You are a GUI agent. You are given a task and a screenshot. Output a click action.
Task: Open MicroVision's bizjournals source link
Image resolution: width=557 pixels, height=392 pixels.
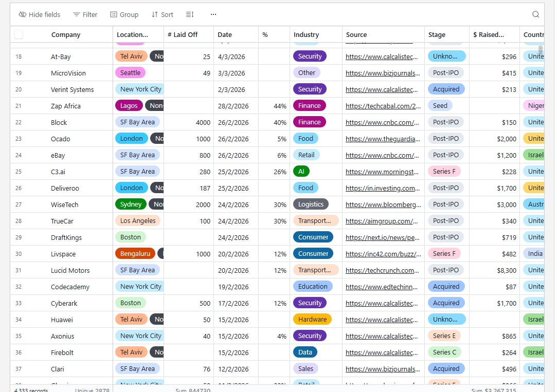click(383, 73)
